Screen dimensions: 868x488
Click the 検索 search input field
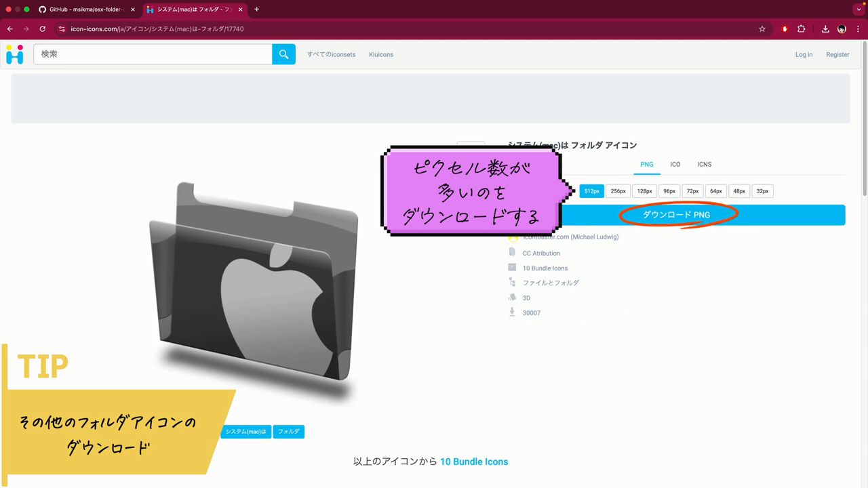153,54
